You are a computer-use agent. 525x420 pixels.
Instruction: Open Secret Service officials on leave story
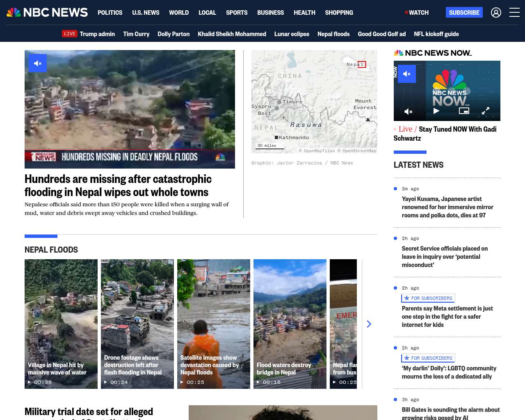(445, 257)
